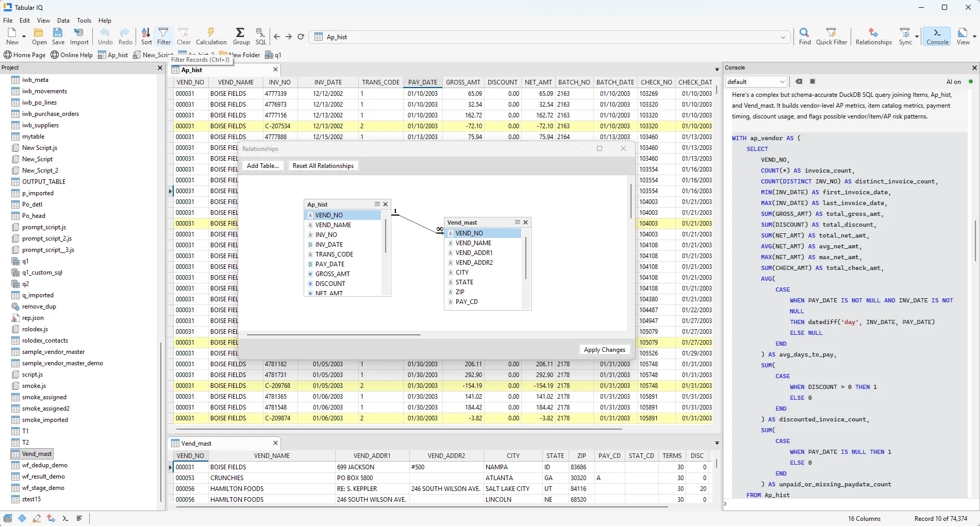The width and height of the screenshot is (980, 527).
Task: Click the status bar console prompt icon
Action: (65, 518)
